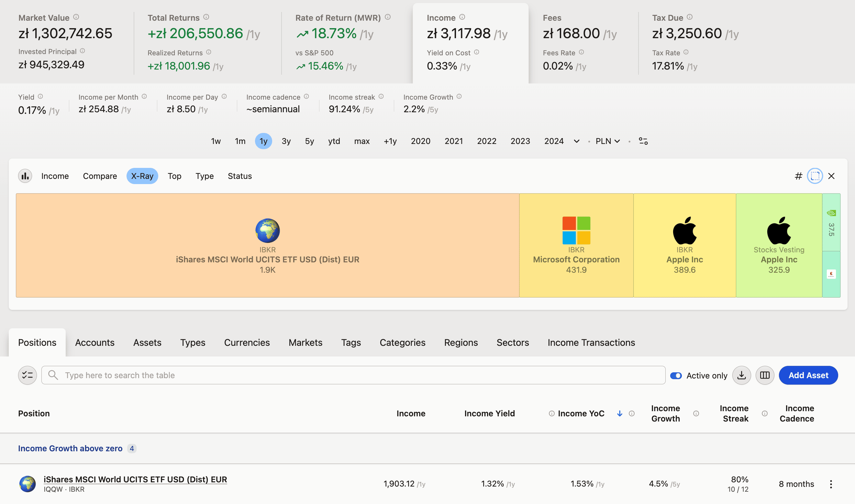Open the three-dot menu for iShares MSCI World row
The width and height of the screenshot is (855, 504).
[x=831, y=484]
